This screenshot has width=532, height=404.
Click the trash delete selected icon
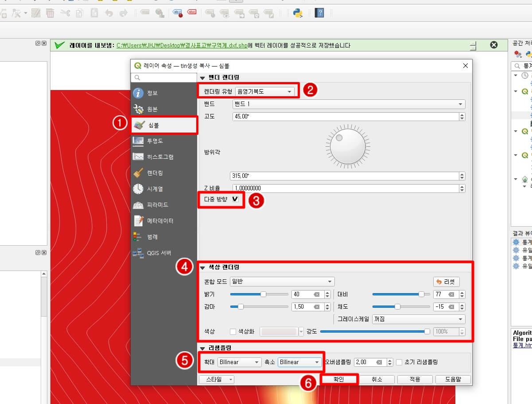50,13
